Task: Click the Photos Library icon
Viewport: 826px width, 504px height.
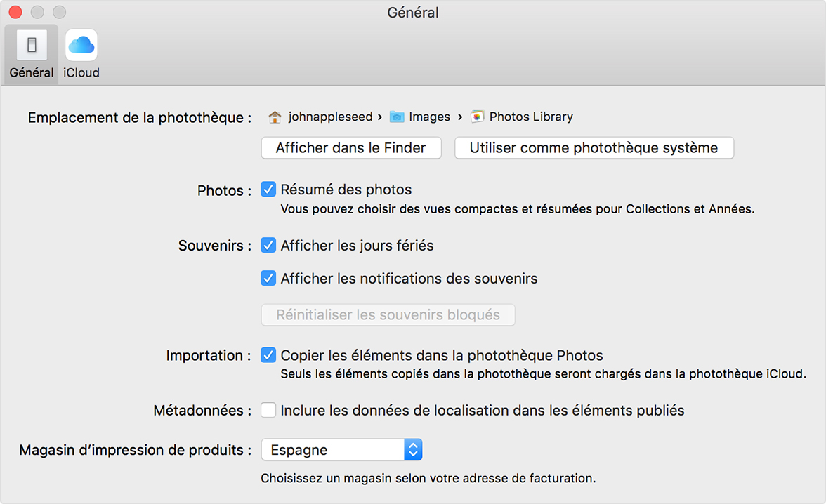Action: [478, 117]
